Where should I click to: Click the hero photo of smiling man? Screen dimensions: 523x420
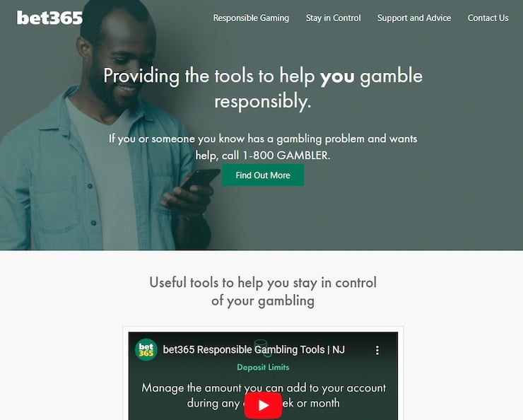(100, 127)
